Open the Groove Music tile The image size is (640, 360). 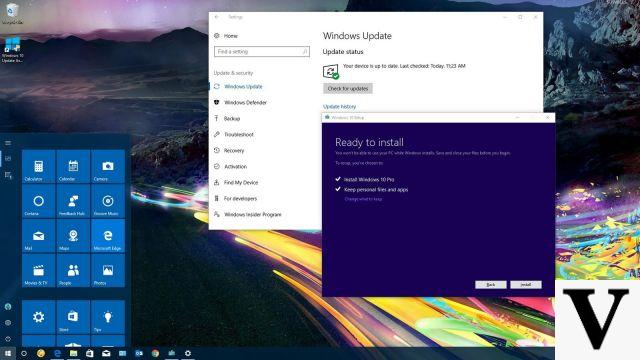(108, 201)
